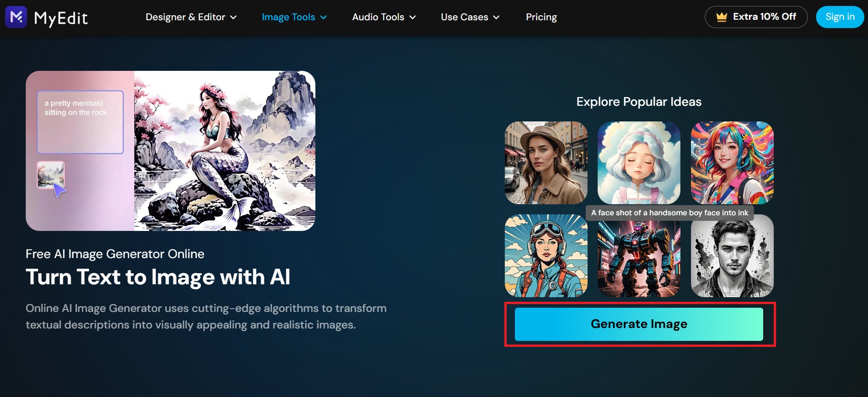Select the comic-style pilot woman idea
The height and width of the screenshot is (397, 868).
click(x=546, y=256)
